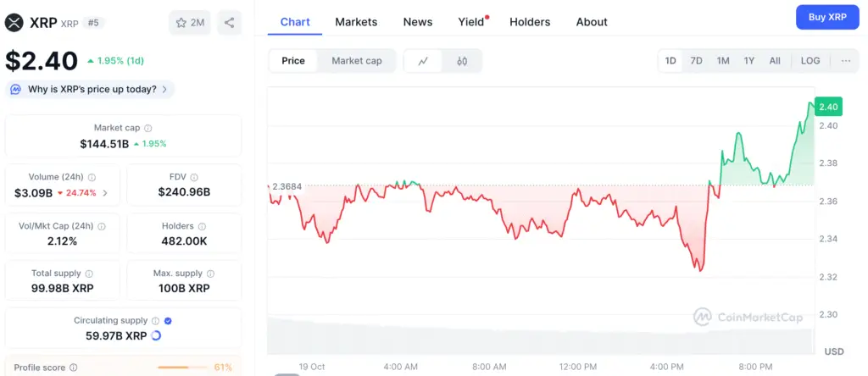Toggle chart to Market cap view
This screenshot has height=376, width=868.
(x=356, y=61)
